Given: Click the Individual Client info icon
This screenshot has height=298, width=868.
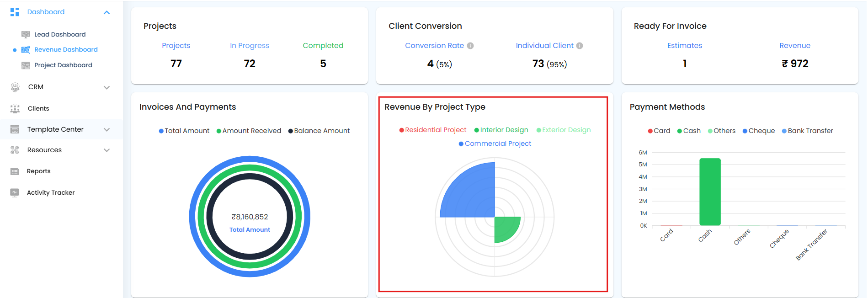Looking at the screenshot, I should (580, 46).
